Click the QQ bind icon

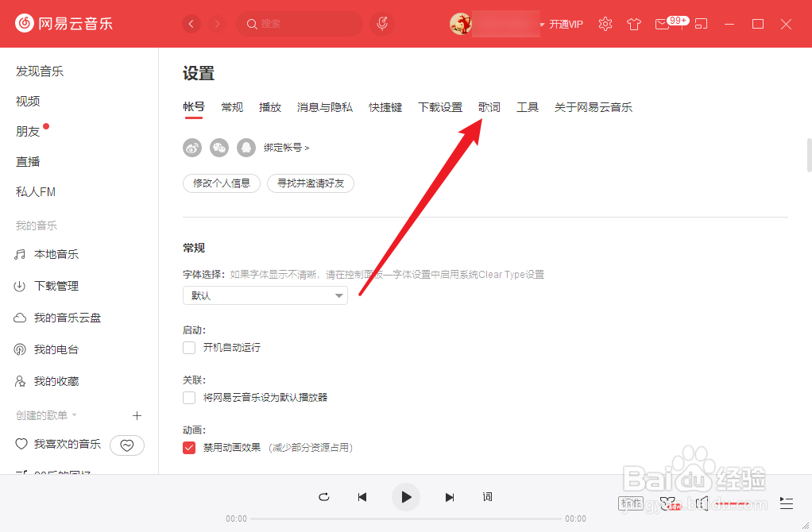(246, 148)
